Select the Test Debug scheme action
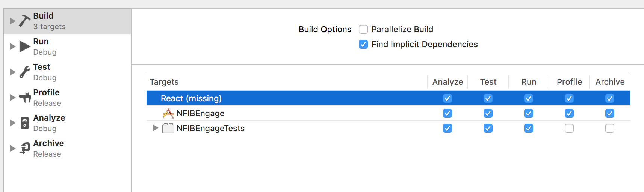The image size is (644, 192). [x=45, y=72]
